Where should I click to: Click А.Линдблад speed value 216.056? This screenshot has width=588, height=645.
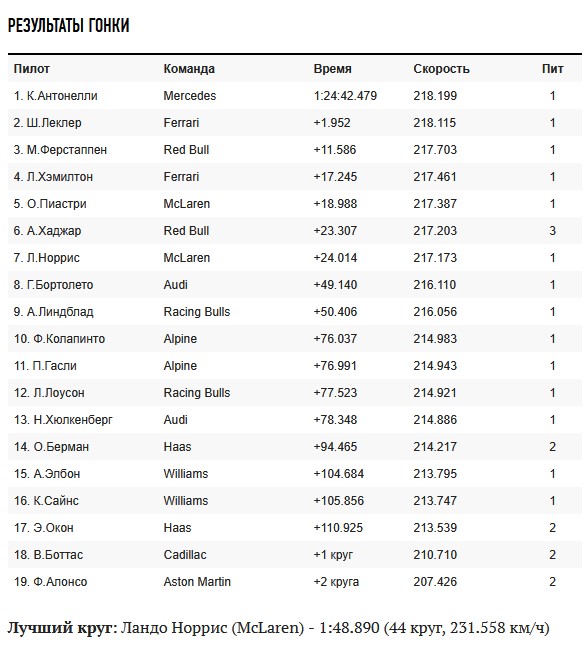point(435,312)
